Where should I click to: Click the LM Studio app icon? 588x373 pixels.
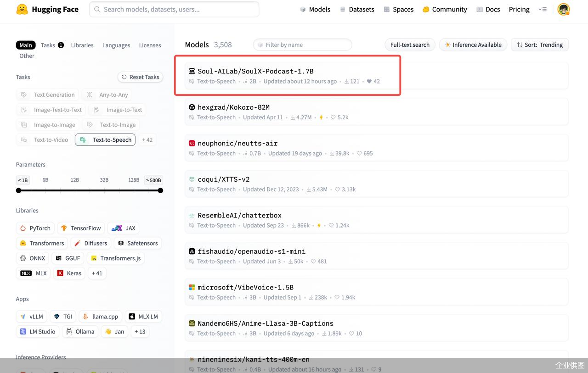click(x=23, y=331)
